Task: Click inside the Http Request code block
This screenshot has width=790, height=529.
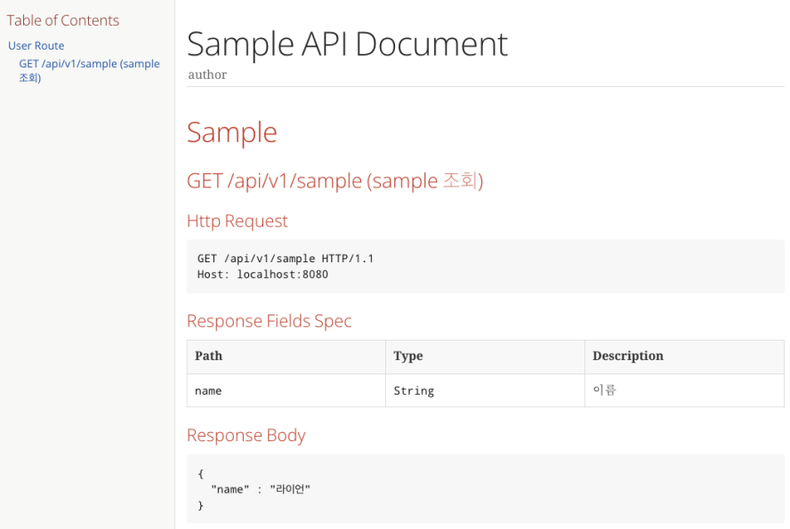Action: click(485, 266)
